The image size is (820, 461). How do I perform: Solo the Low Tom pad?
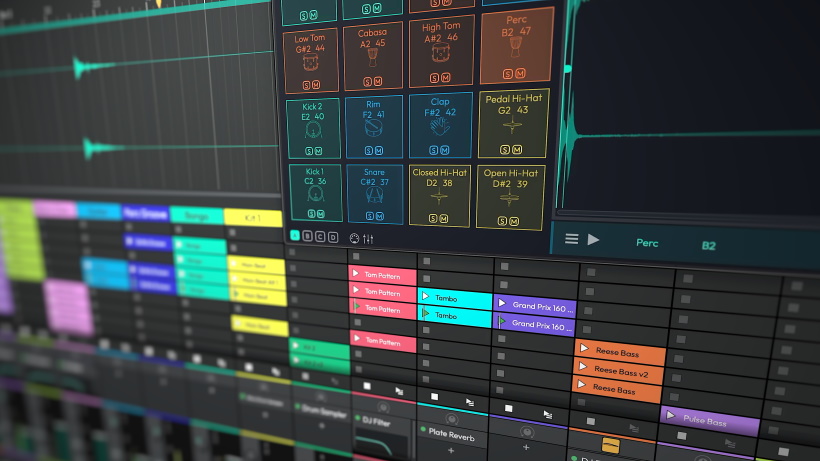pyautogui.click(x=306, y=85)
